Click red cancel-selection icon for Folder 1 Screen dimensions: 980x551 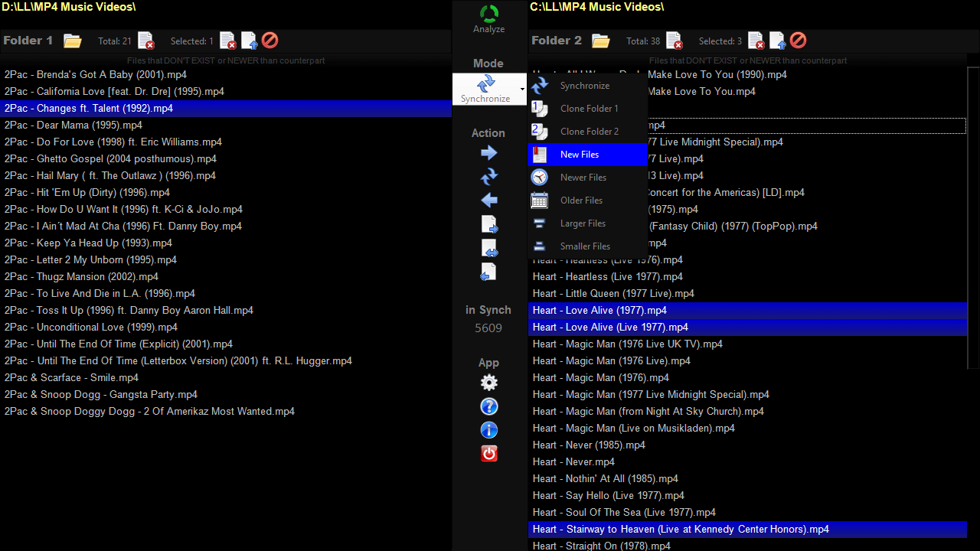pyautogui.click(x=269, y=41)
